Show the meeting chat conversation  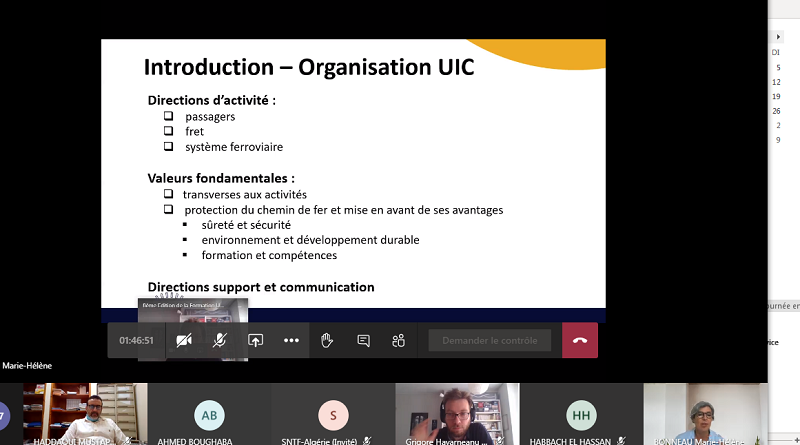(363, 340)
